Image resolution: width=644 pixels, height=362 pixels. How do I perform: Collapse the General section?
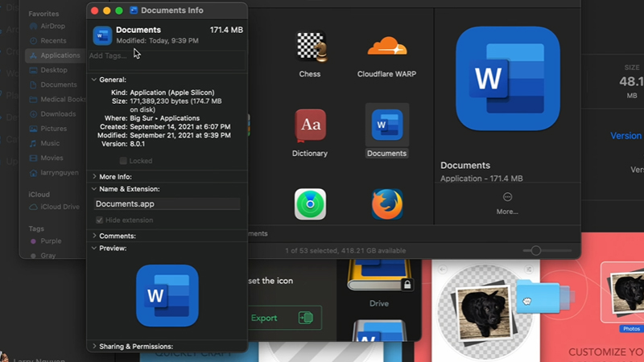tap(94, 80)
